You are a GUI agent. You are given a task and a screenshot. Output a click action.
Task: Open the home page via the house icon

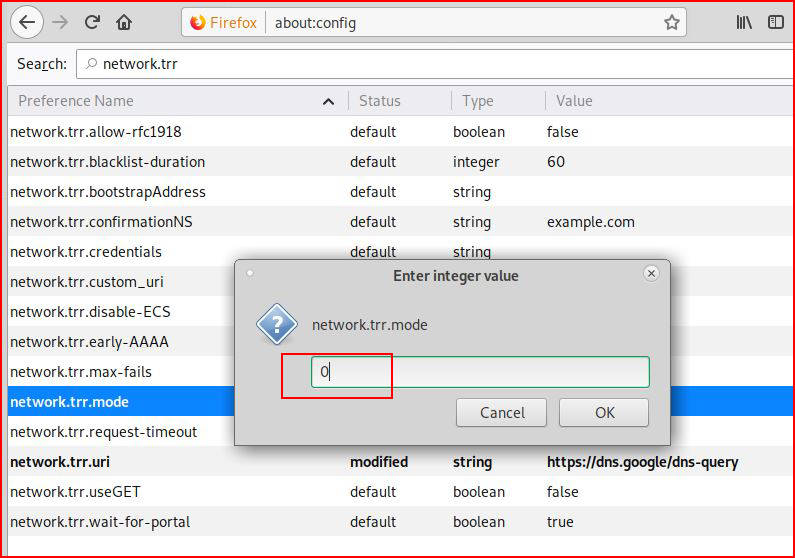pos(124,22)
